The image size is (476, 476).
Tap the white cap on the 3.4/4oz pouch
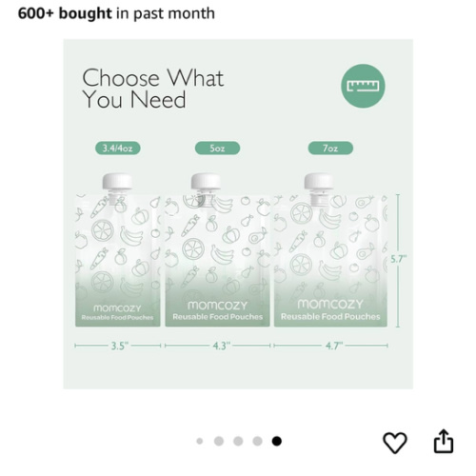117,182
